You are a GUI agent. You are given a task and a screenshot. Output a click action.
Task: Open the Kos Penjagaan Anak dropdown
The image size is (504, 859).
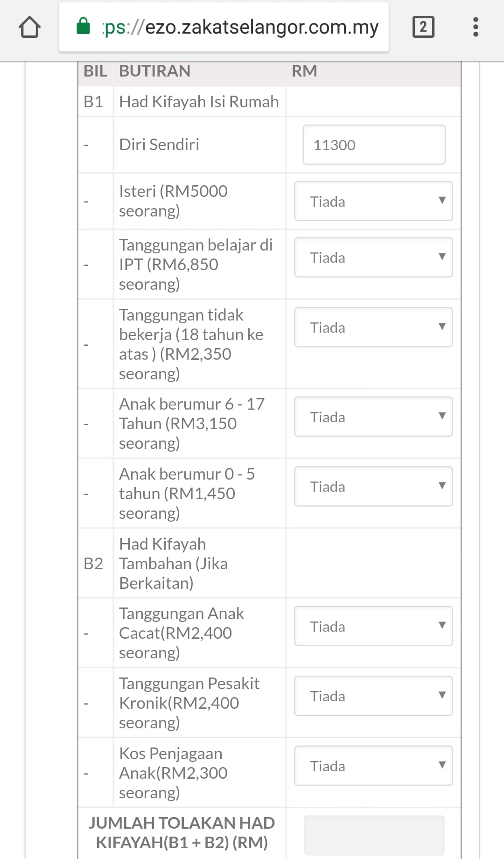tap(373, 766)
